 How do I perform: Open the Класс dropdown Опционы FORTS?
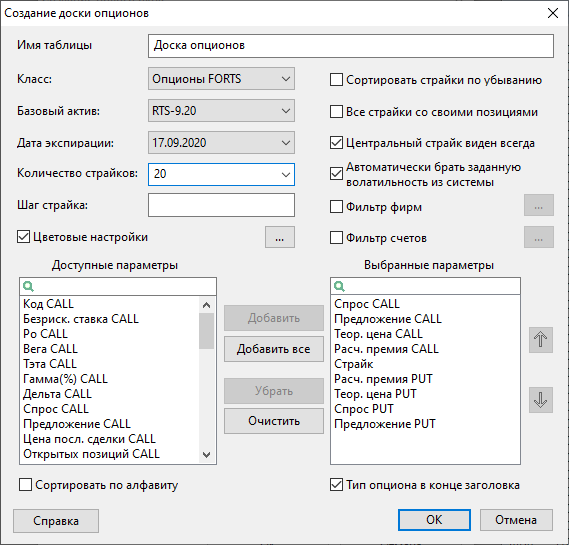pos(221,79)
